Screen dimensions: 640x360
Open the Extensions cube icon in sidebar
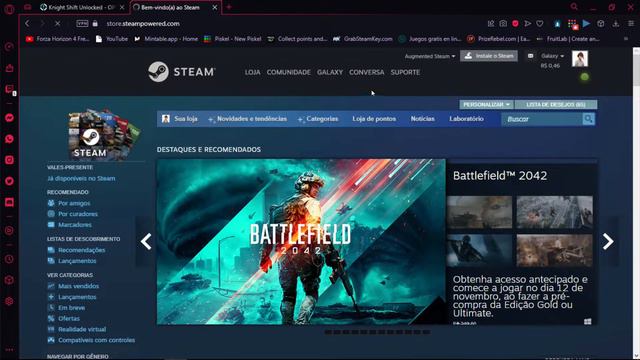[x=9, y=280]
